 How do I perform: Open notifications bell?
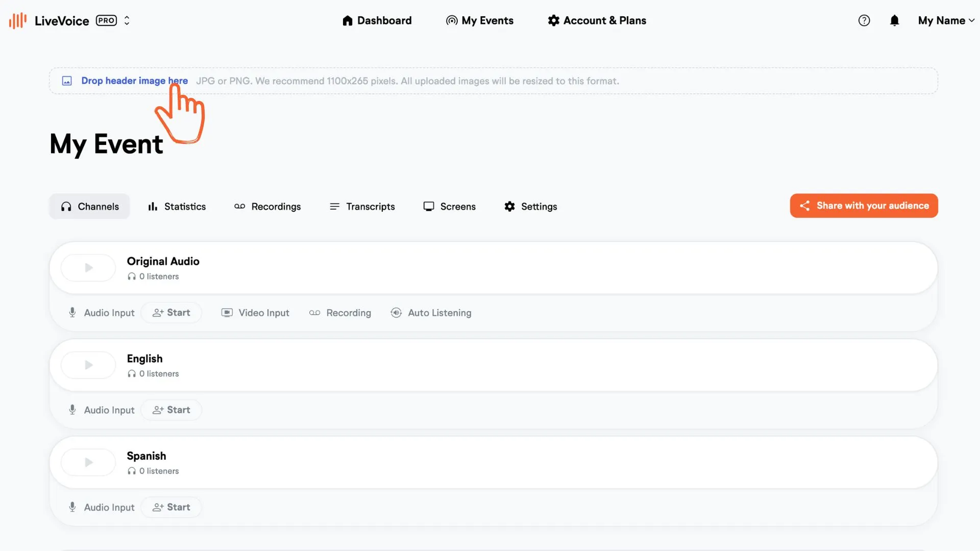(x=894, y=20)
